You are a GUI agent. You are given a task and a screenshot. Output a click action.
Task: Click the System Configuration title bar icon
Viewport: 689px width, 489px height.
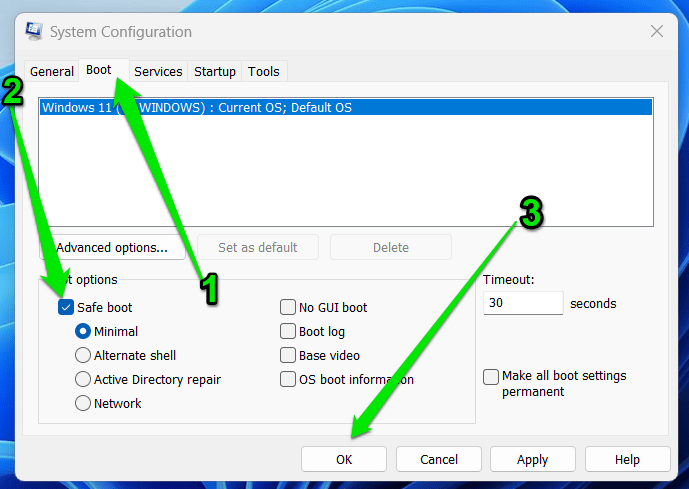(x=34, y=31)
